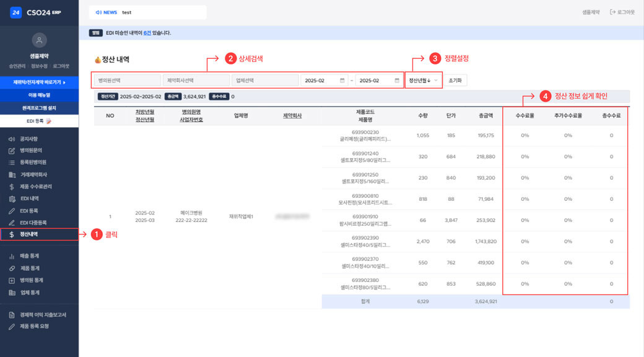Click 샘플제약 in the top bar

click(x=591, y=12)
